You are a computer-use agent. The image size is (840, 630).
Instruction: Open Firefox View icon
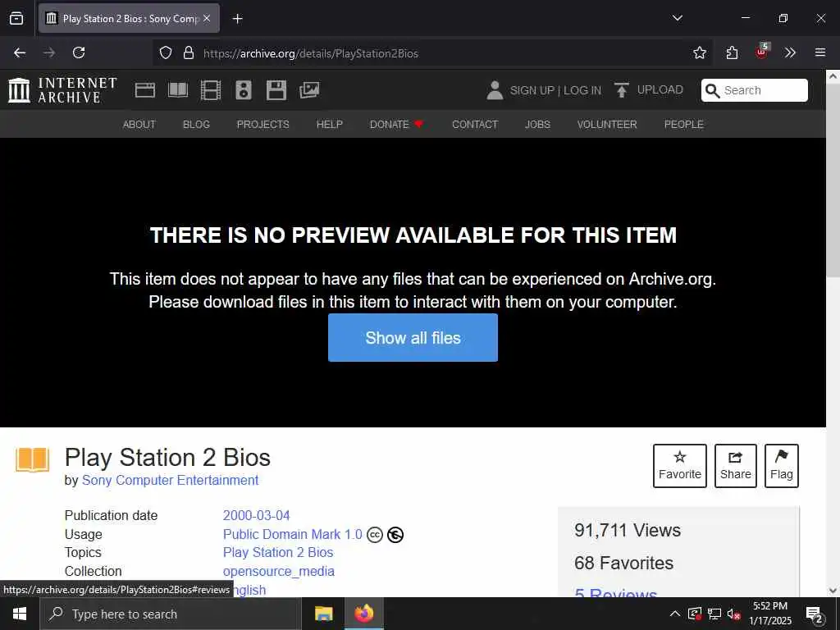tap(16, 18)
